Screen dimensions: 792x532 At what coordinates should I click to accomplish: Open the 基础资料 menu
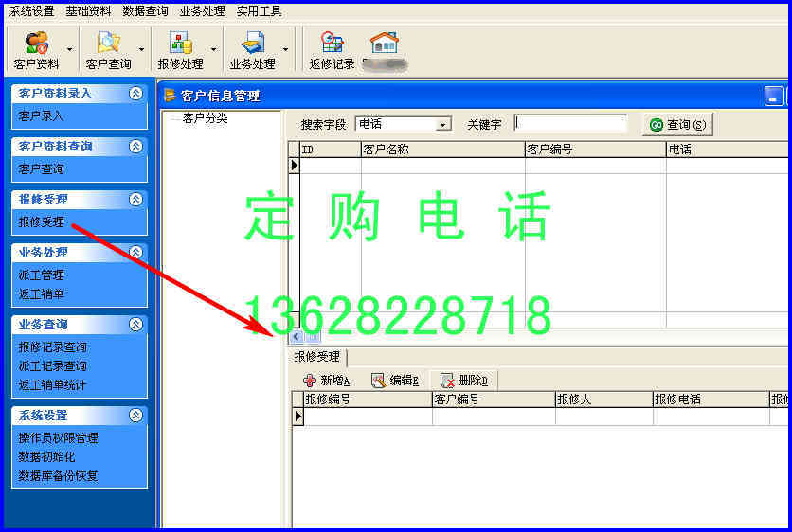pos(88,11)
